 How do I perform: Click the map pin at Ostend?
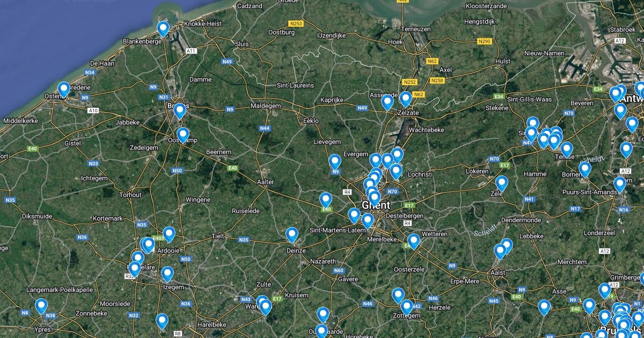64,89
